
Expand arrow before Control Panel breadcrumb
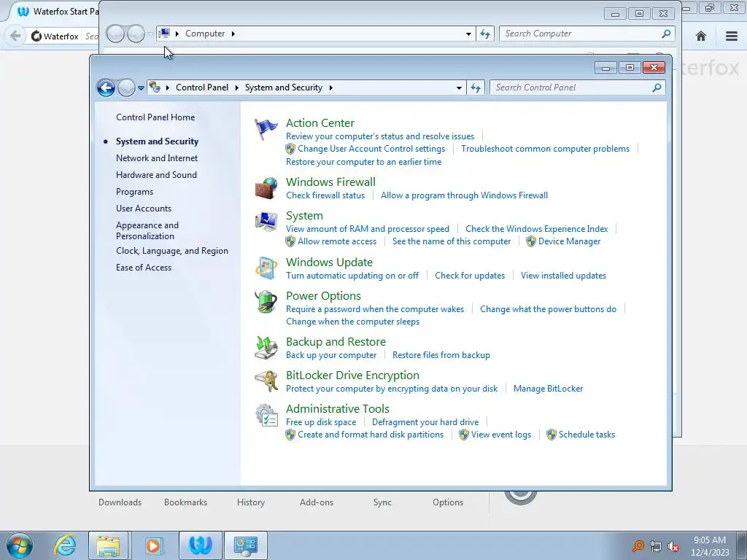point(168,87)
